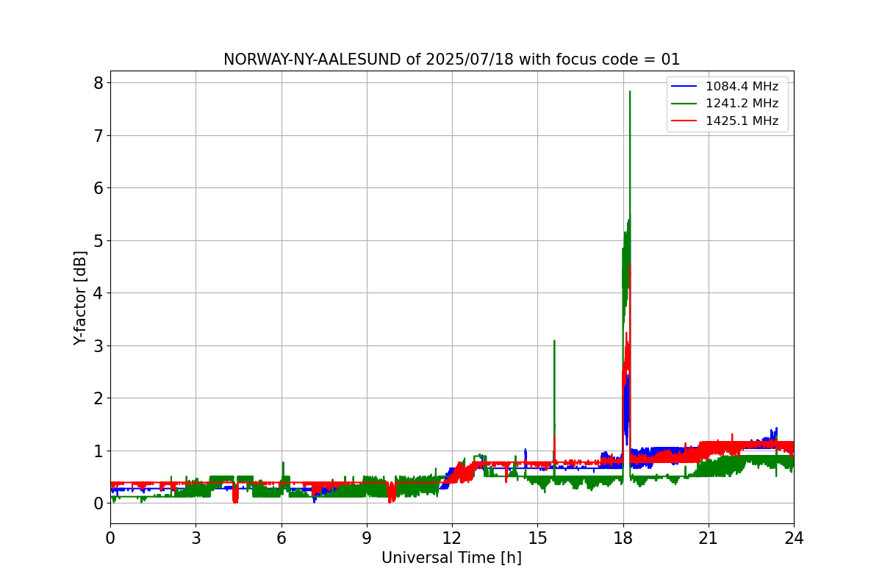Select the 1084.4 MHz legend label

pos(742,86)
